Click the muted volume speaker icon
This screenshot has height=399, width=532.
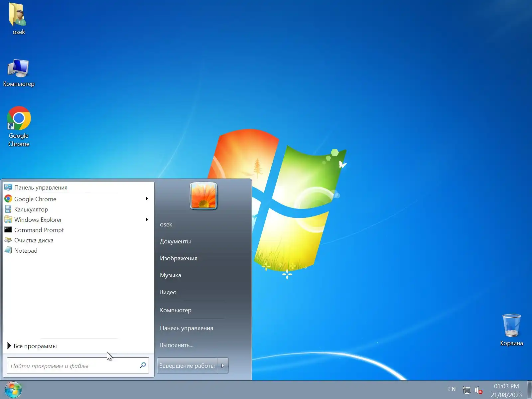click(478, 390)
